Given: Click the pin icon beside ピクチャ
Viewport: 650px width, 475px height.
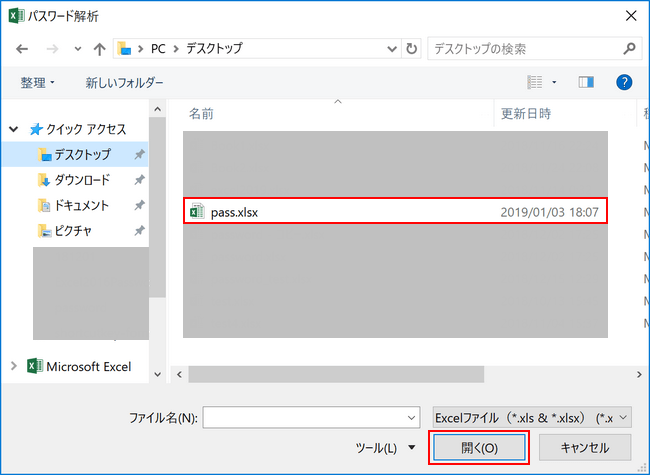Looking at the screenshot, I should coord(139,230).
